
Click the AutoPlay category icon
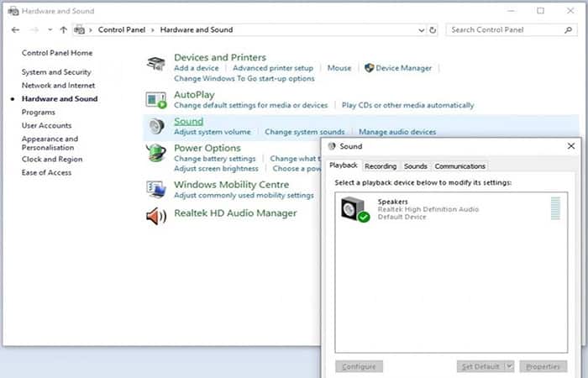[156, 100]
